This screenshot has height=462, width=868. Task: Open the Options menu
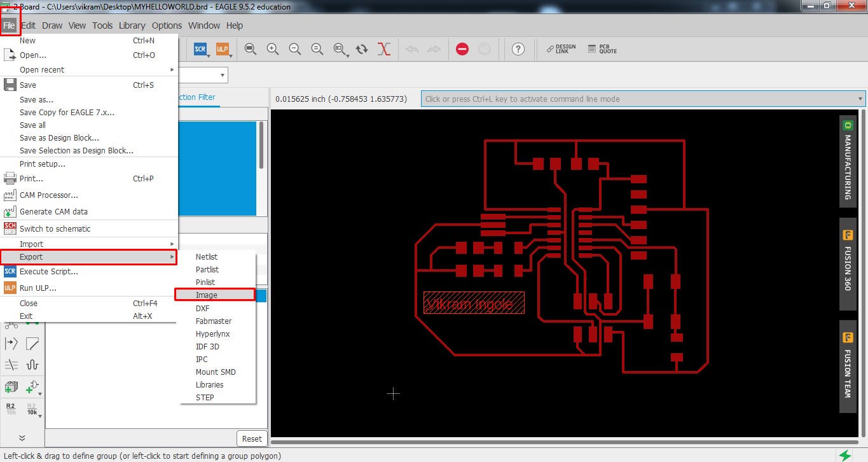[167, 25]
